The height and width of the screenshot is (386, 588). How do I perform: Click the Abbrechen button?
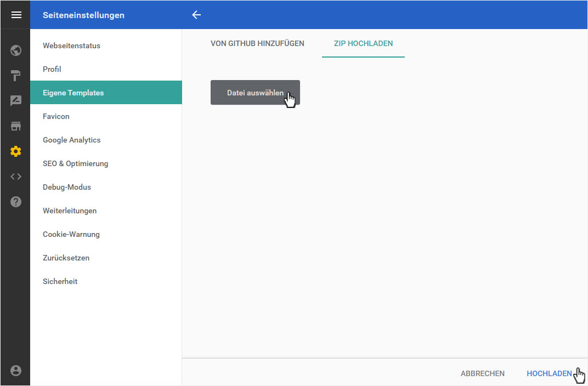(482, 373)
